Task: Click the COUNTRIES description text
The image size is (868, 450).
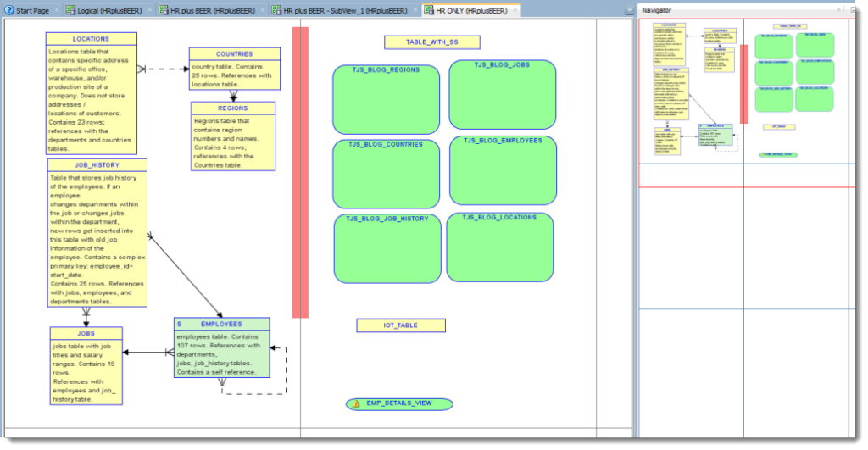Action: pos(232,75)
